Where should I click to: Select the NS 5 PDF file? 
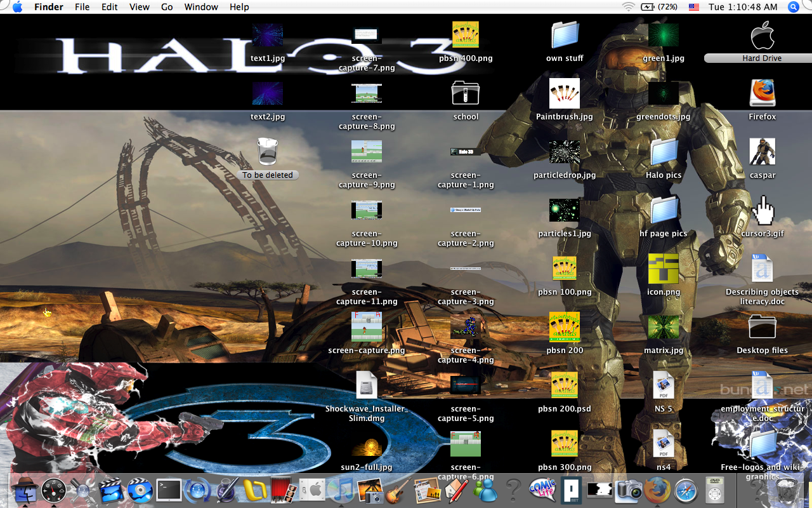[664, 386]
